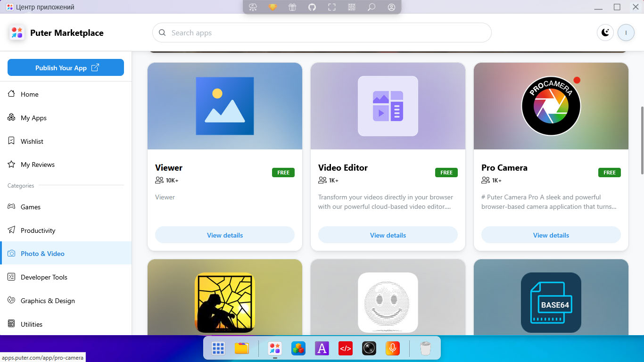
Task: Select the Utilities category
Action: pos(66,324)
